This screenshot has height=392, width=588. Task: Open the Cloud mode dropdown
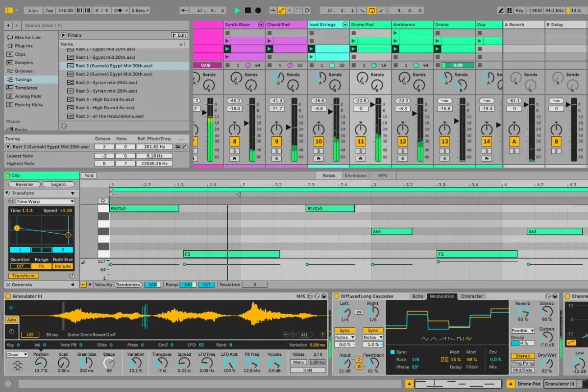[x=17, y=355]
